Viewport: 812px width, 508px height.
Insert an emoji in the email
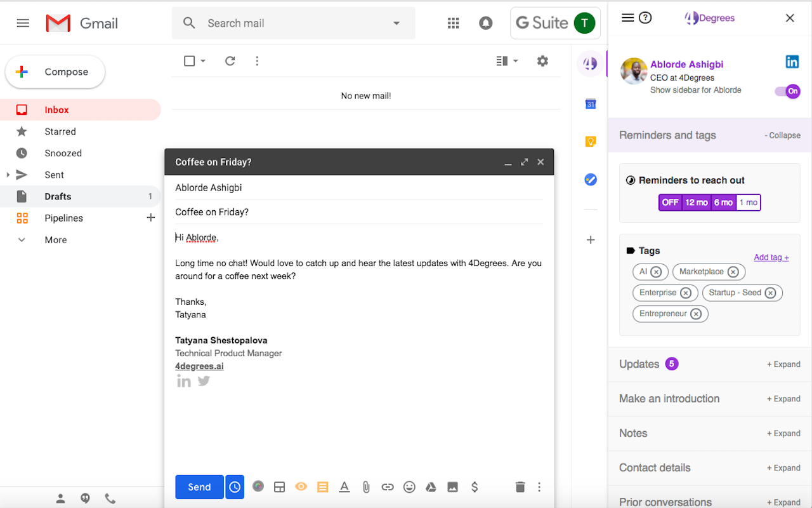click(409, 486)
